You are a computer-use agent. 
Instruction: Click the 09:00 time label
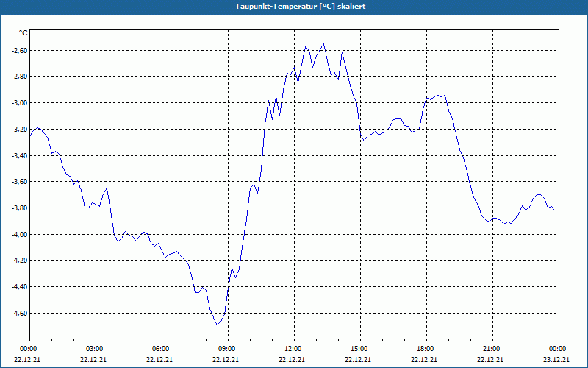(x=226, y=349)
